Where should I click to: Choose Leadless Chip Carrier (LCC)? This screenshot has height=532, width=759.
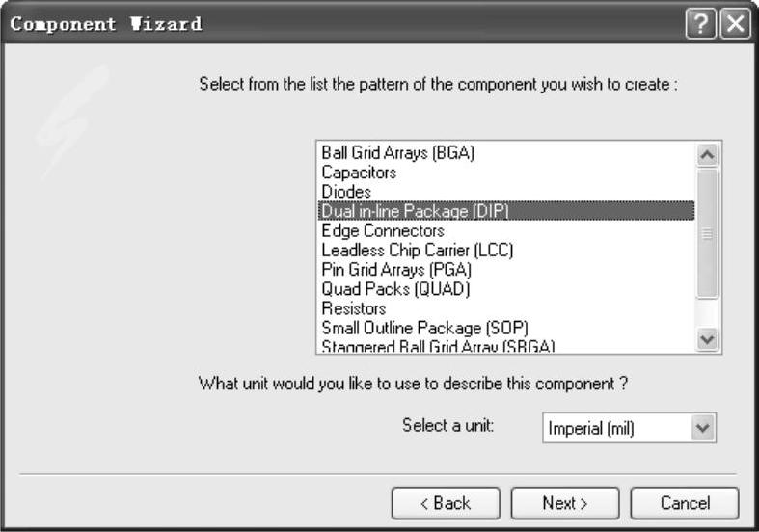pyautogui.click(x=417, y=251)
